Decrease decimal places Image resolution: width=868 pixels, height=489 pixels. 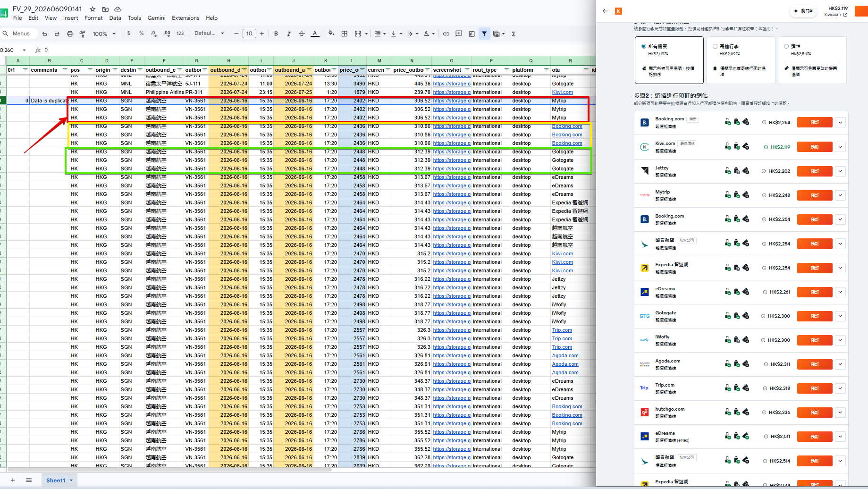pyautogui.click(x=154, y=34)
